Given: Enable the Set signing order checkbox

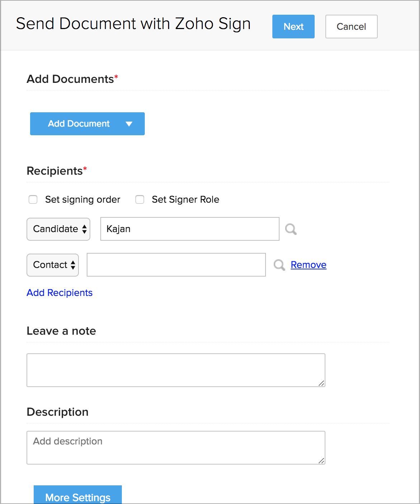Looking at the screenshot, I should coord(33,199).
